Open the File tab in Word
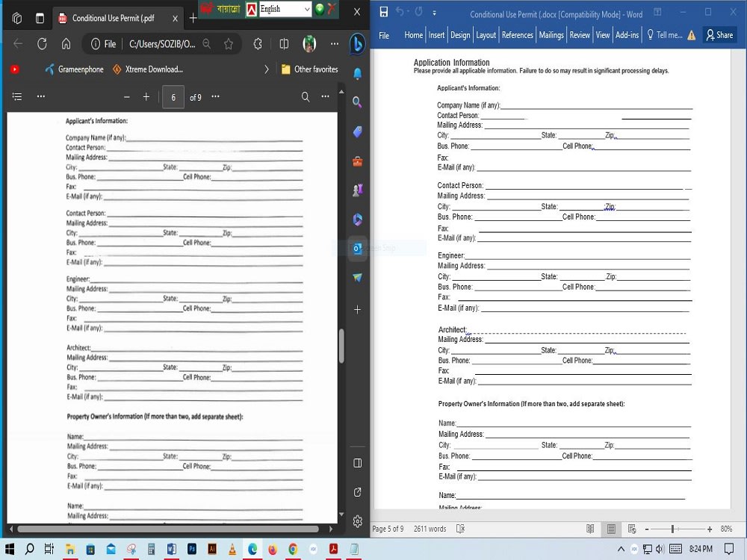This screenshot has height=560, width=747. [384, 35]
